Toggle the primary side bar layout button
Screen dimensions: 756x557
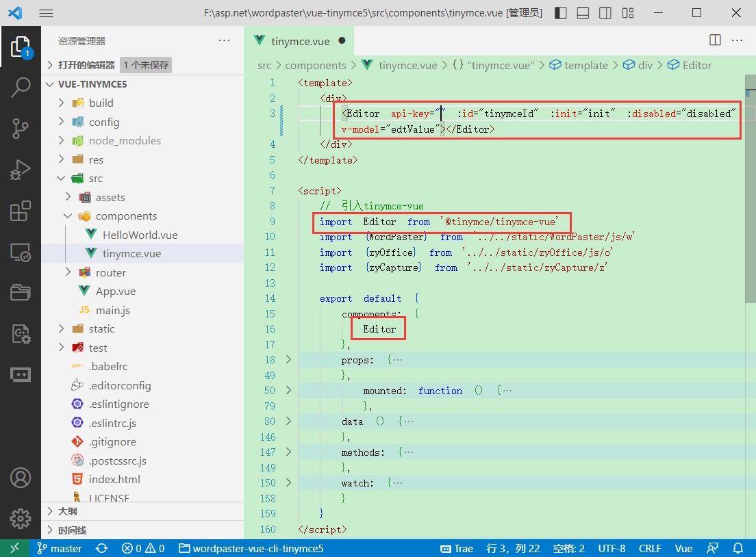point(560,13)
